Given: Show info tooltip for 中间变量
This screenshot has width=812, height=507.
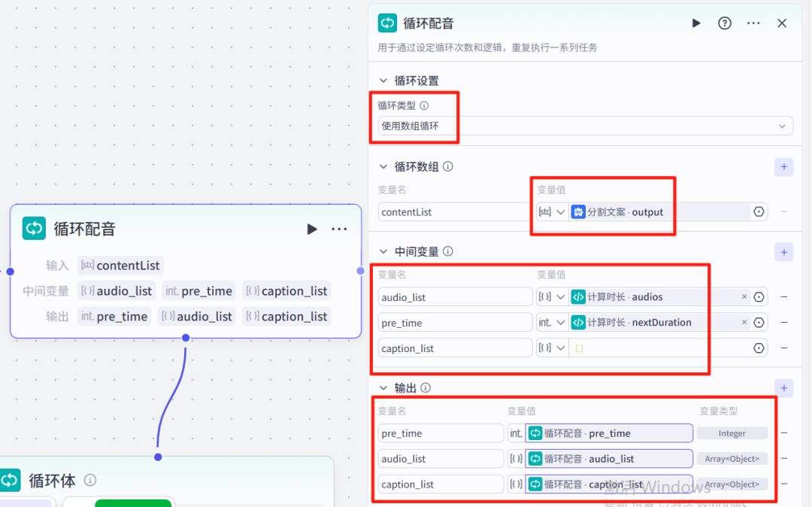Looking at the screenshot, I should point(448,251).
